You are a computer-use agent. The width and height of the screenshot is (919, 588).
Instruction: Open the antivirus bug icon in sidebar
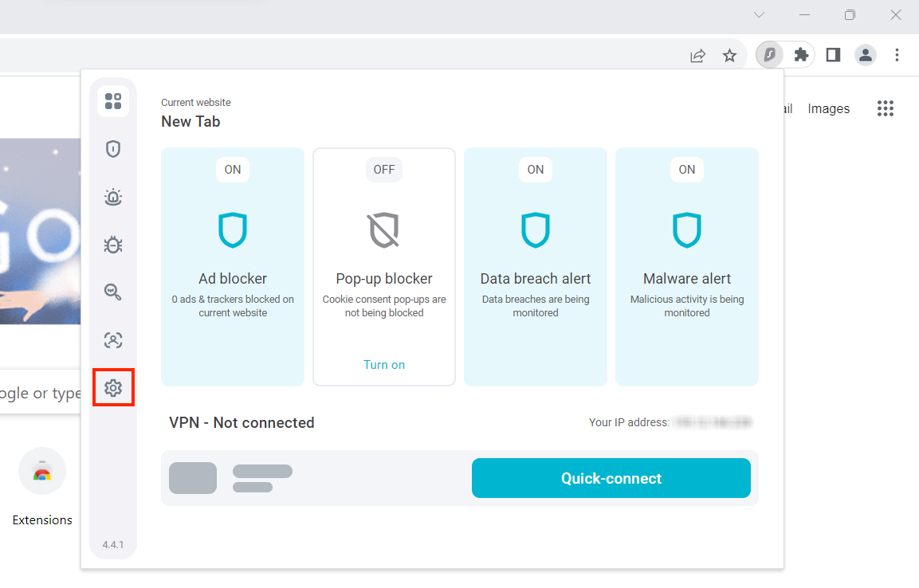click(x=113, y=245)
